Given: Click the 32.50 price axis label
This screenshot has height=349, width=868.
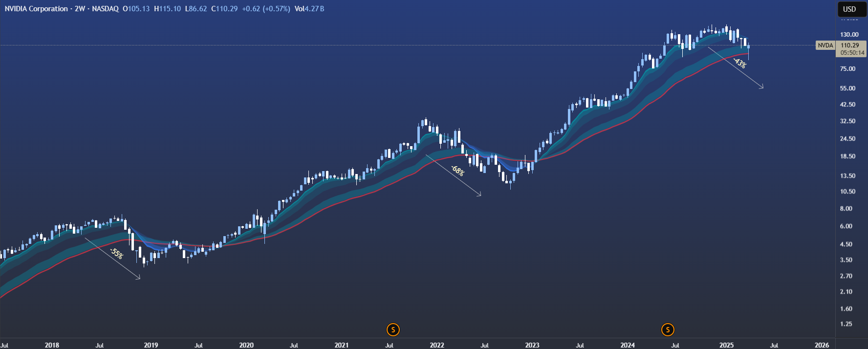Looking at the screenshot, I should pyautogui.click(x=848, y=121).
